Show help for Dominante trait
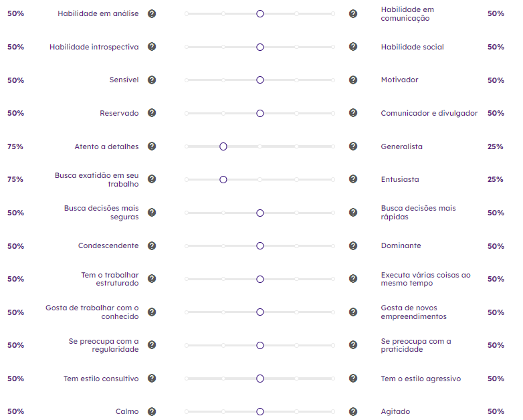523x420 pixels. [353, 246]
